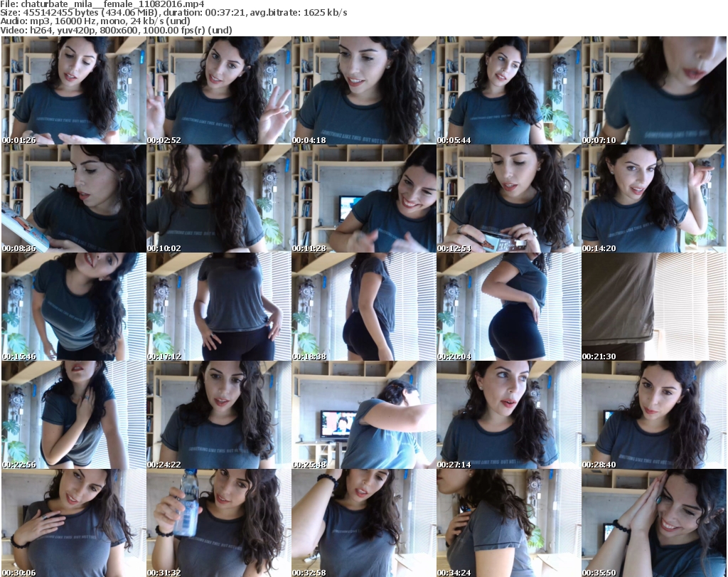
Task: Pick the frame labeled 00:11:28
Action: 363,198
